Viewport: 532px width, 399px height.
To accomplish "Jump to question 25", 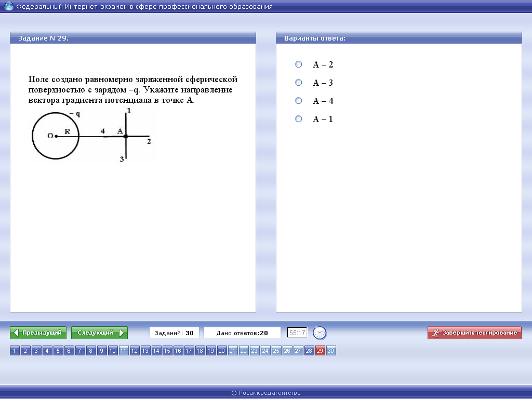I will click(276, 351).
